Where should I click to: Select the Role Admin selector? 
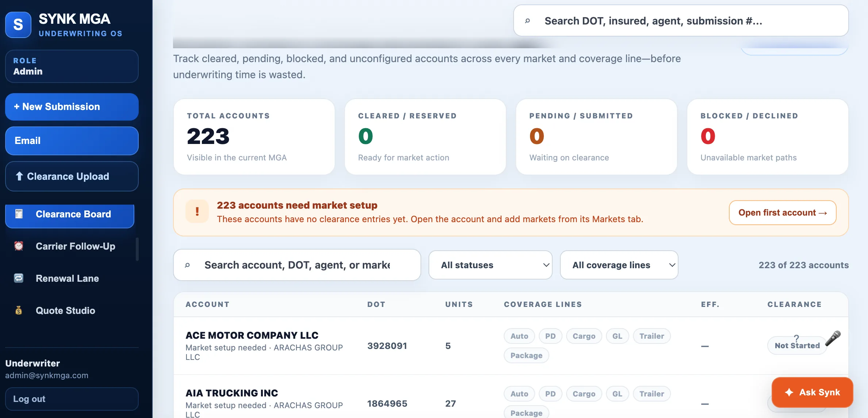pyautogui.click(x=72, y=66)
